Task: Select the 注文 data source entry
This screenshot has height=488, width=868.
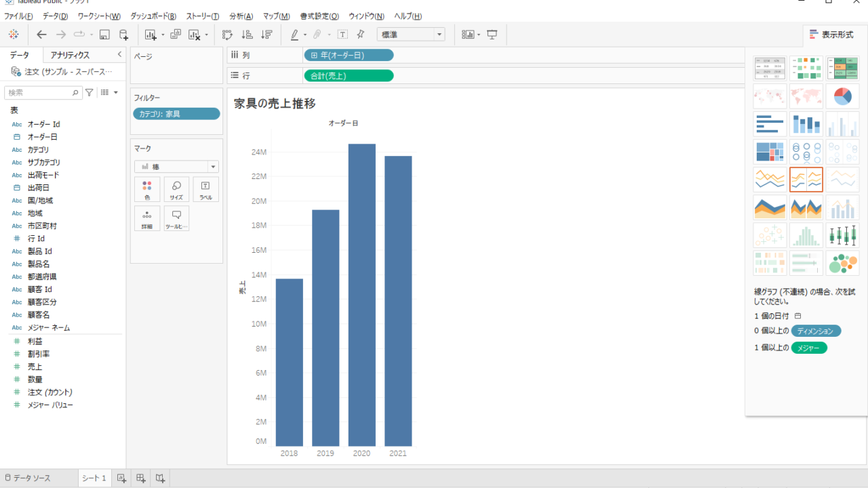Action: [x=63, y=72]
